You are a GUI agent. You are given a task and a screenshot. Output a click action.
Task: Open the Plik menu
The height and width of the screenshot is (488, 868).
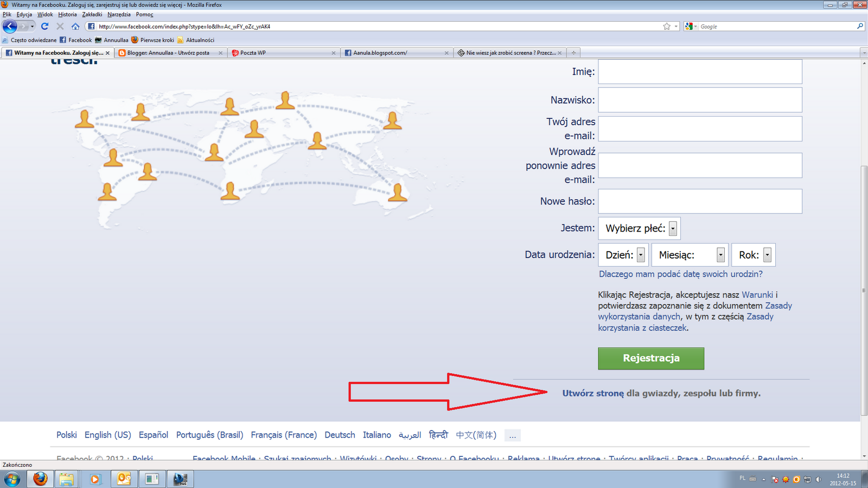(7, 14)
